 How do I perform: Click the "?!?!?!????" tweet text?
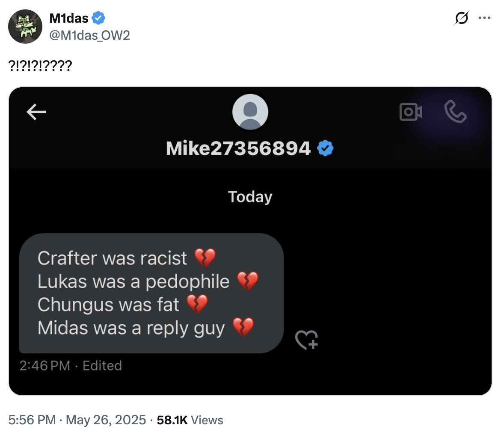40,65
